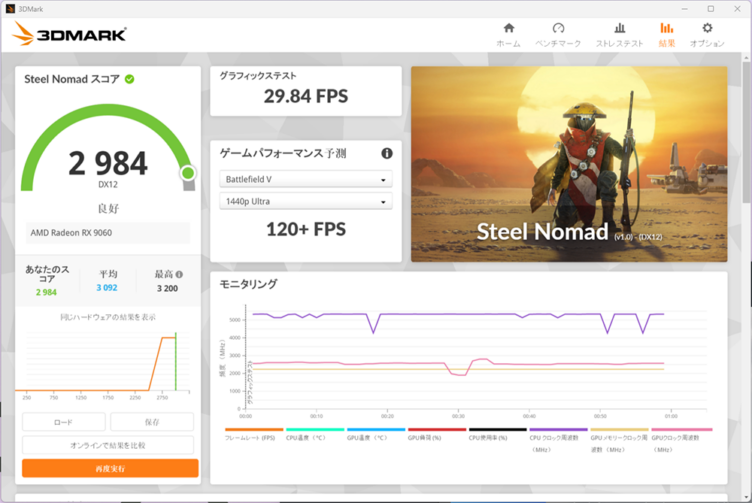Click the Steel Nomad スコア heading
The width and height of the screenshot is (752, 503).
pyautogui.click(x=72, y=79)
